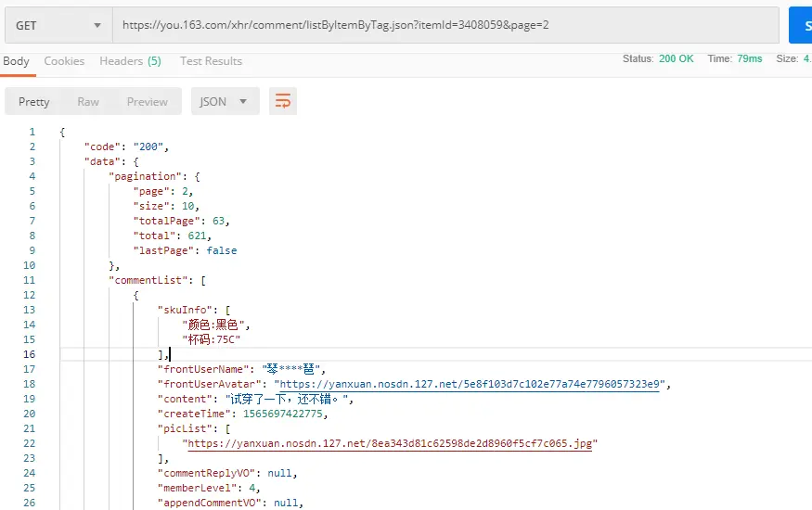Click line number 16 in the gutter
The height and width of the screenshot is (510, 812).
pos(29,354)
